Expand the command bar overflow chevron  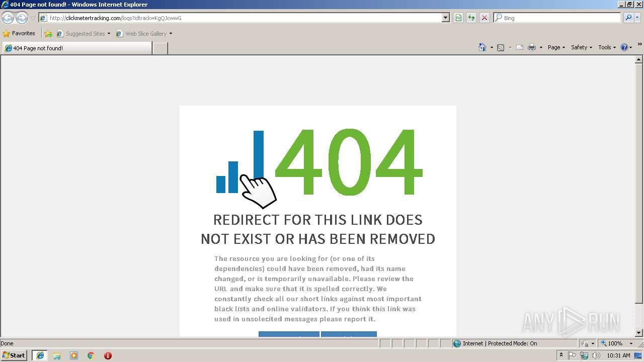[639, 45]
